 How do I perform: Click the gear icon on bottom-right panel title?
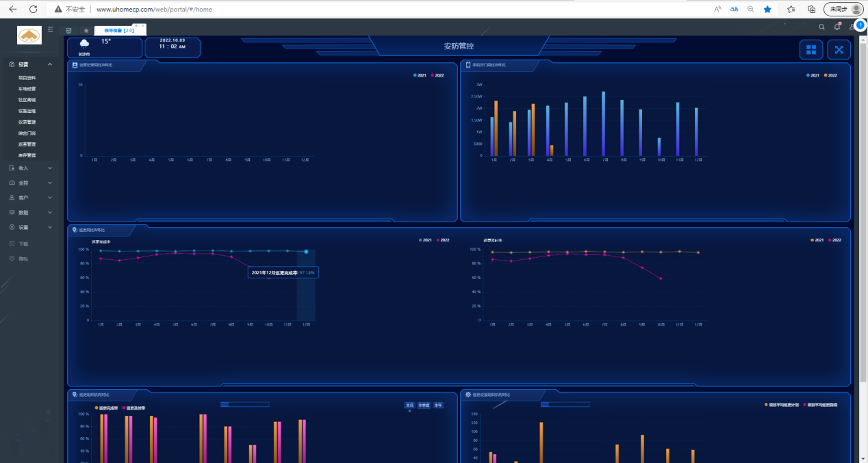[x=468, y=395]
